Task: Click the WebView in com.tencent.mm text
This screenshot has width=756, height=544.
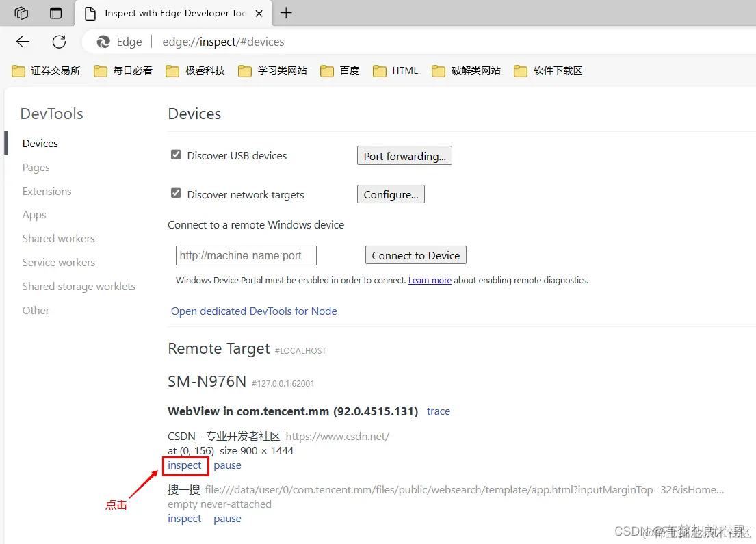Action: tap(293, 411)
